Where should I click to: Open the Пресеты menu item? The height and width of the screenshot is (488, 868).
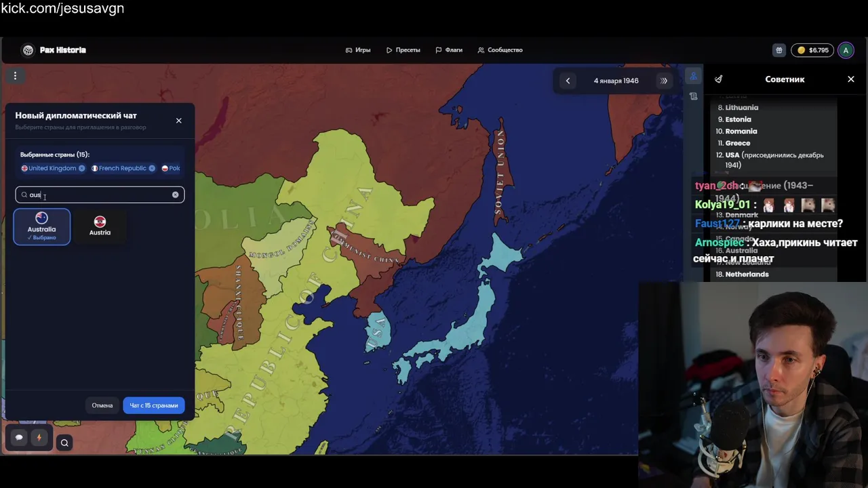pos(403,50)
